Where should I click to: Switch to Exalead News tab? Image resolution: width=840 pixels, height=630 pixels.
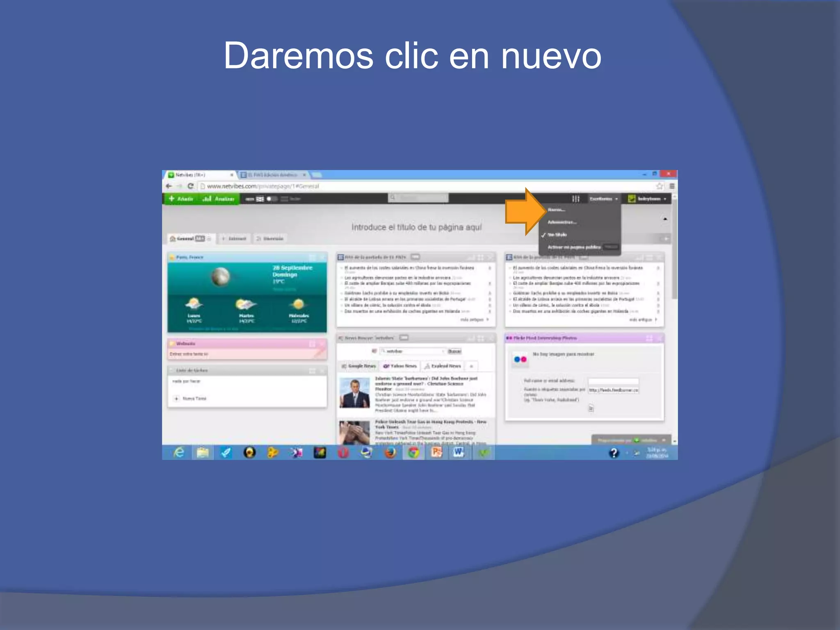(443, 366)
